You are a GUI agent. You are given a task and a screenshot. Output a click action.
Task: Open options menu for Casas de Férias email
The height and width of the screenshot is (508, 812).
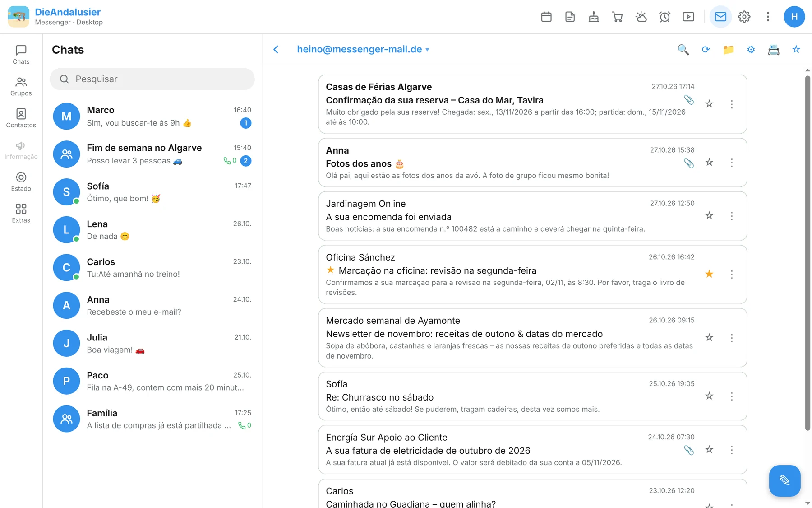pyautogui.click(x=732, y=104)
